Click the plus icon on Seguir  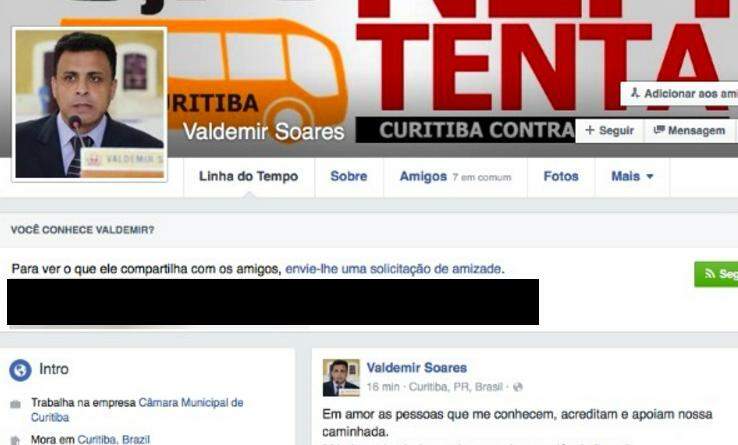pyautogui.click(x=590, y=130)
